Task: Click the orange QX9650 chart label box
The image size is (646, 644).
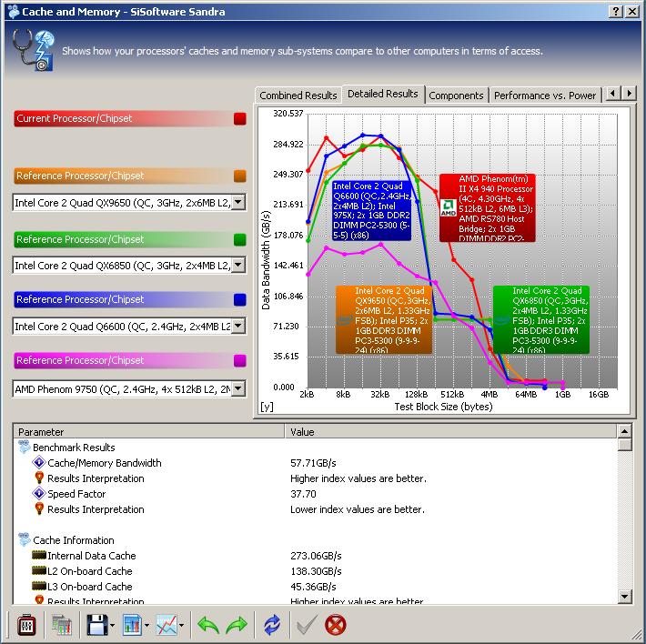Action: coord(384,319)
